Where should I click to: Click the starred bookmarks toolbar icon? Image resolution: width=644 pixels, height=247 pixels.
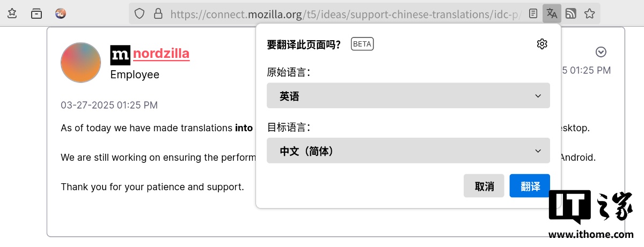pyautogui.click(x=12, y=13)
